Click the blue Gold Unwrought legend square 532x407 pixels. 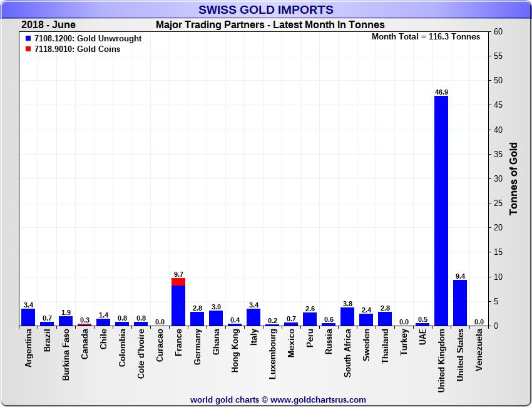29,39
